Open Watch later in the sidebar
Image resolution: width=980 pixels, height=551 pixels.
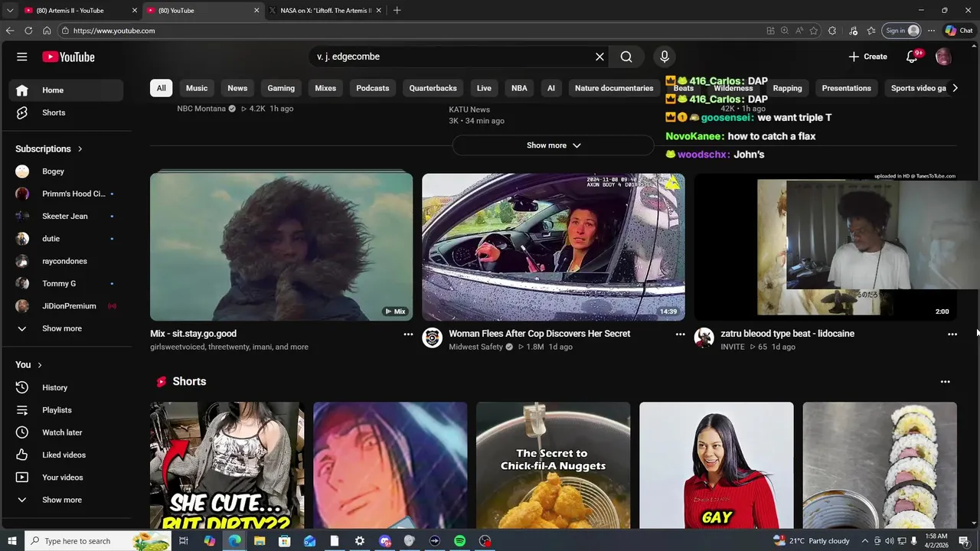(66, 432)
